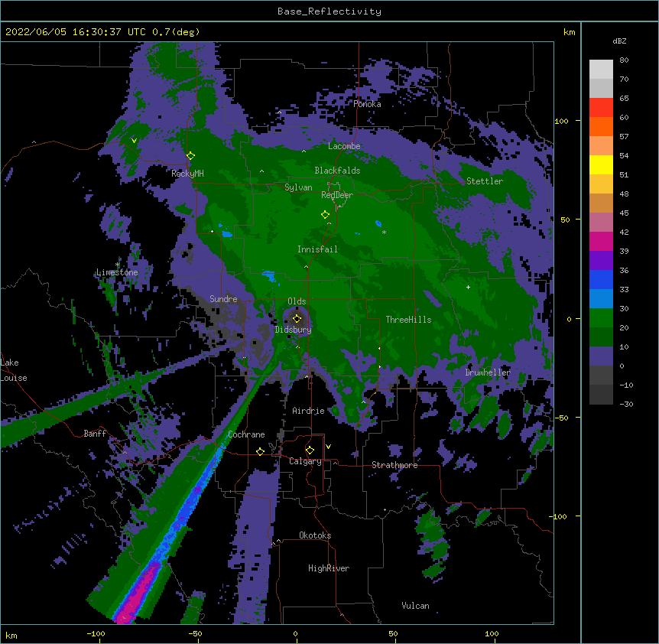The height and width of the screenshot is (644, 659).
Task: Click the Limestone label
Action: (117, 272)
